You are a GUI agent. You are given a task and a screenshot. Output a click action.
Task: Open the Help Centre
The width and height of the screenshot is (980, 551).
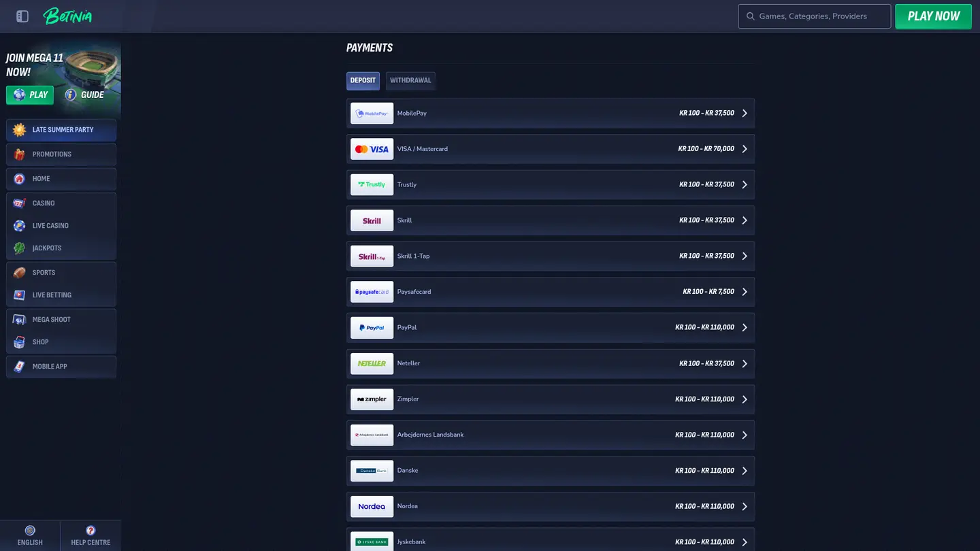[x=91, y=536]
